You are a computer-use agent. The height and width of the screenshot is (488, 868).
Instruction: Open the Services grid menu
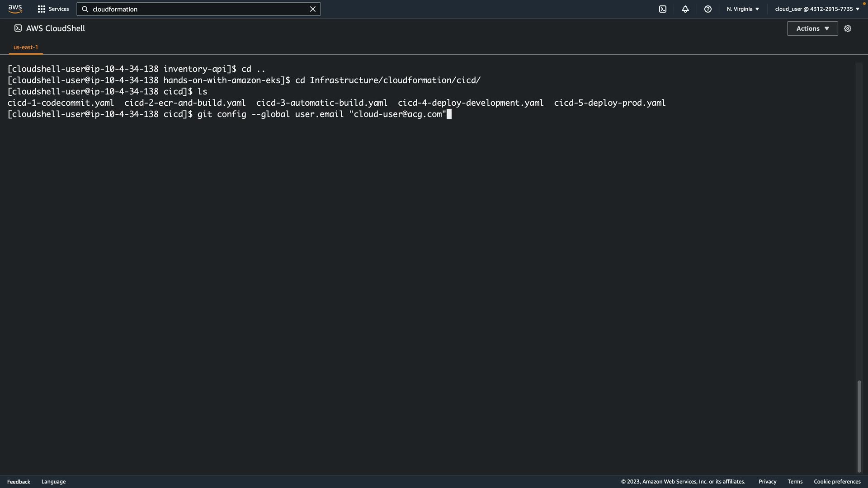(x=42, y=9)
